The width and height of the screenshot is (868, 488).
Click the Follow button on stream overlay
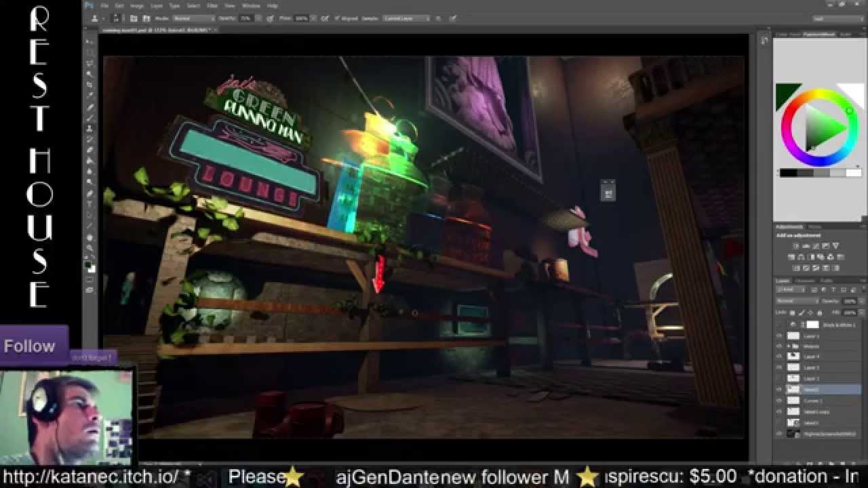click(34, 346)
